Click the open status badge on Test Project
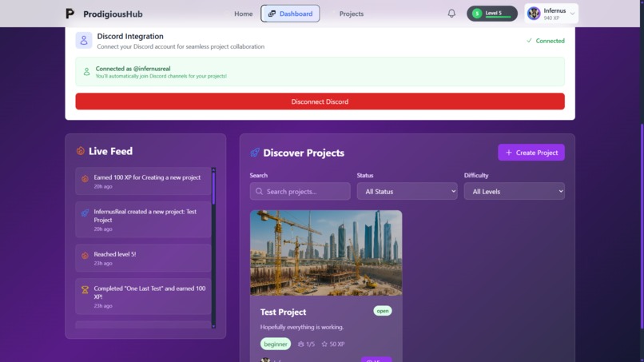 (383, 311)
